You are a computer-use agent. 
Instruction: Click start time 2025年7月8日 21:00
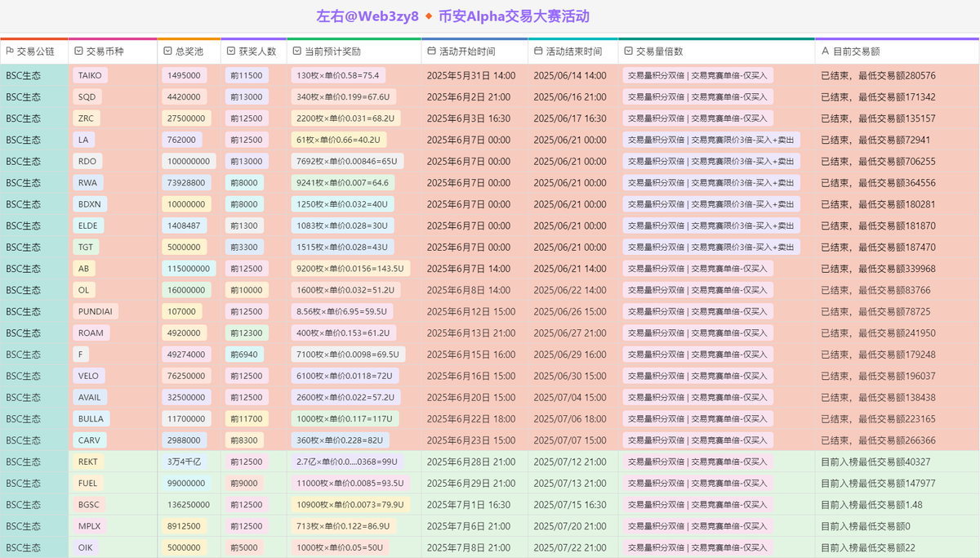point(469,547)
